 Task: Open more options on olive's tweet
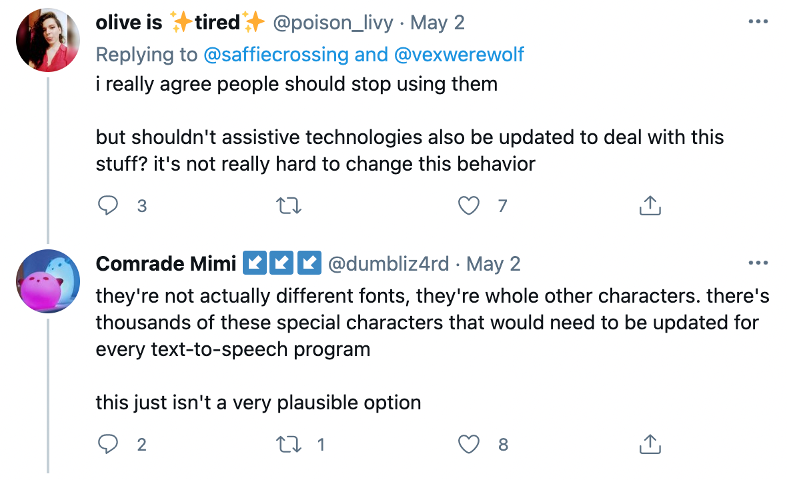coord(757,21)
